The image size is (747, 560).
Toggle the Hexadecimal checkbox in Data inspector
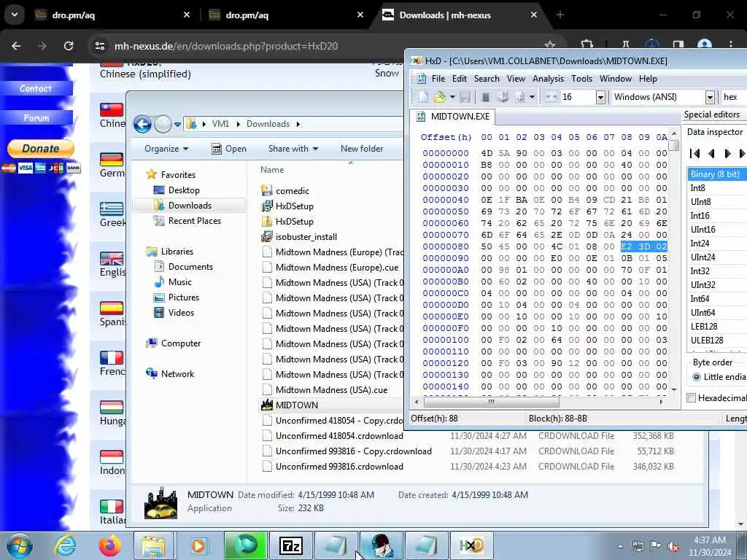(x=692, y=398)
